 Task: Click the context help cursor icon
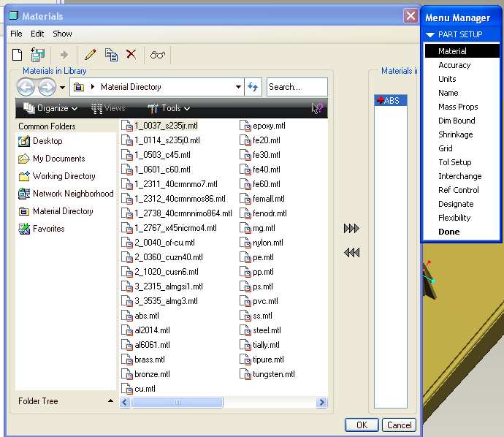point(317,108)
